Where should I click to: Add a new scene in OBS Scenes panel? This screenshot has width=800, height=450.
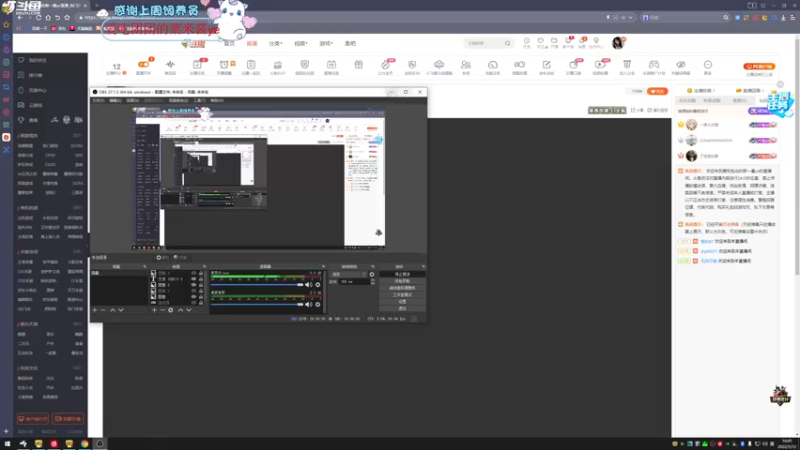coord(94,310)
